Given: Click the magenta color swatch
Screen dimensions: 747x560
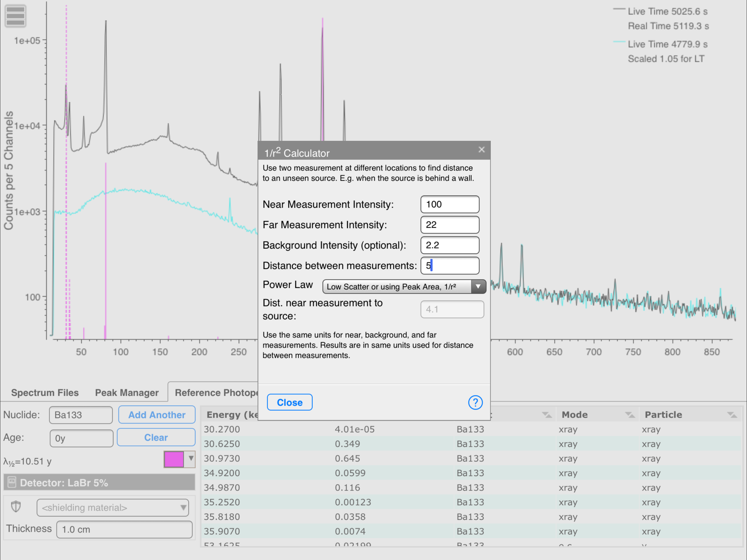Looking at the screenshot, I should click(174, 459).
